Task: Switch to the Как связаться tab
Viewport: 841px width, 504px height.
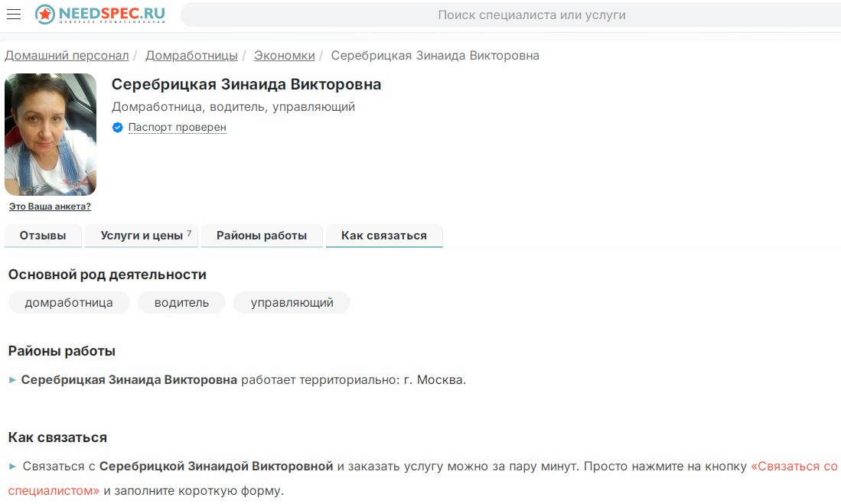Action: (384, 236)
